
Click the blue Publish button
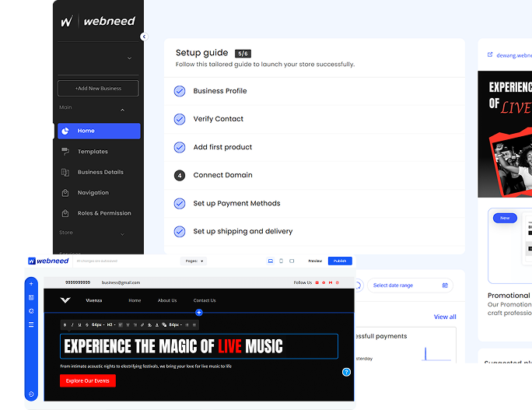coord(340,261)
